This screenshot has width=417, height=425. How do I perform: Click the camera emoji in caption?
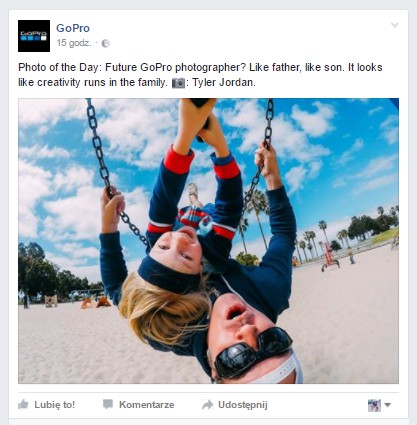[178, 83]
